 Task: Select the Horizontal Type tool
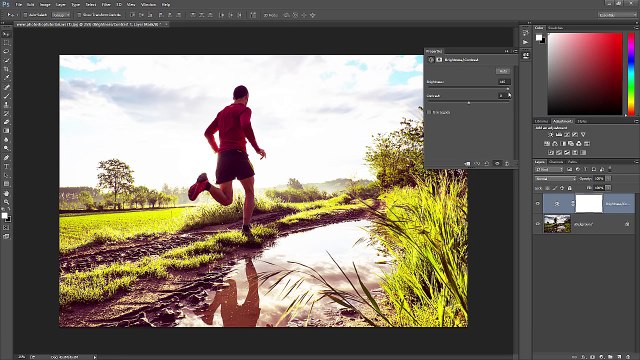pyautogui.click(x=6, y=167)
